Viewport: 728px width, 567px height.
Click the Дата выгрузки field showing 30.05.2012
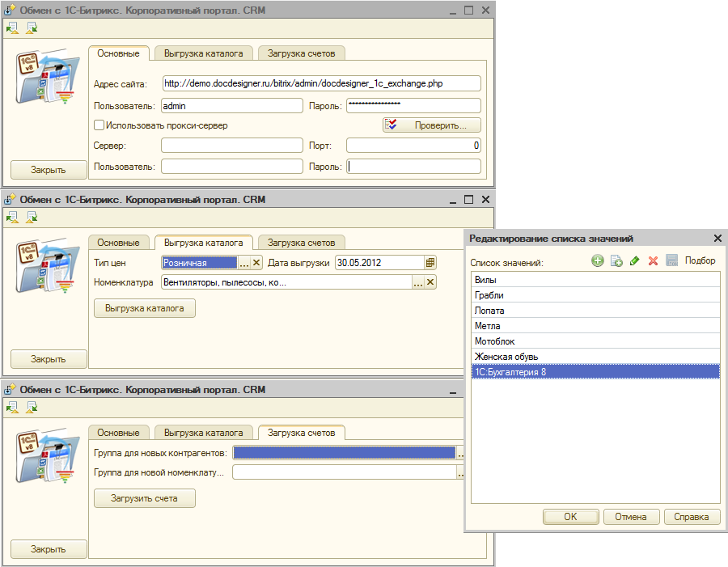point(380,263)
